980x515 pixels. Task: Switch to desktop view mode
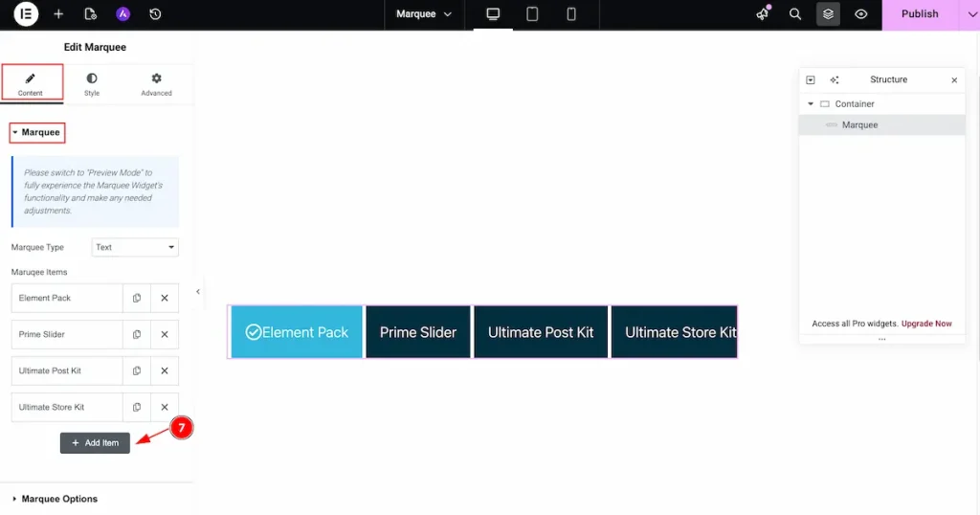(493, 13)
